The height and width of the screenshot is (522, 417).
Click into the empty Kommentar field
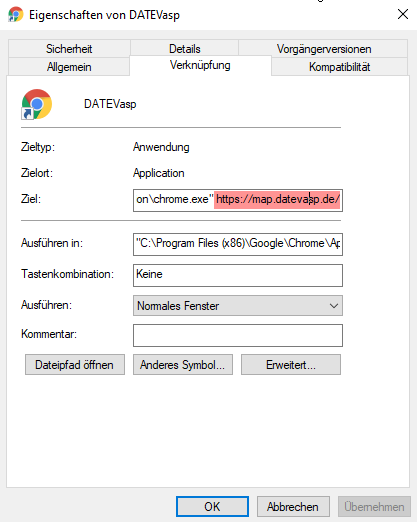(x=238, y=335)
